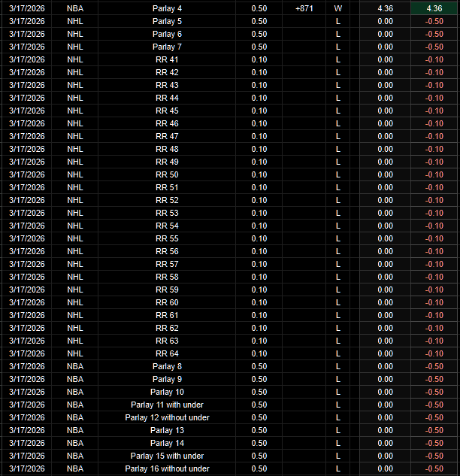This screenshot has width=460, height=476.
Task: Select the Parlay 6 cell
Action: [x=167, y=34]
